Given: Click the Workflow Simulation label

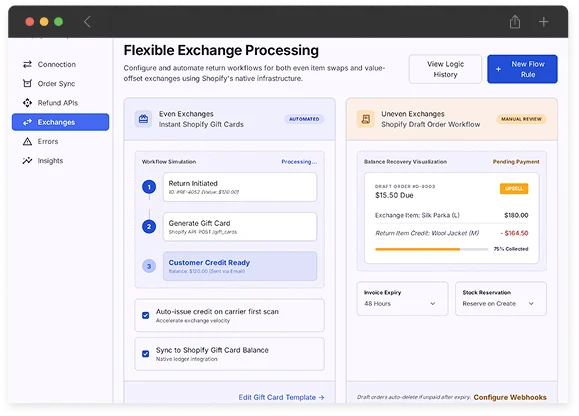Looking at the screenshot, I should (169, 162).
